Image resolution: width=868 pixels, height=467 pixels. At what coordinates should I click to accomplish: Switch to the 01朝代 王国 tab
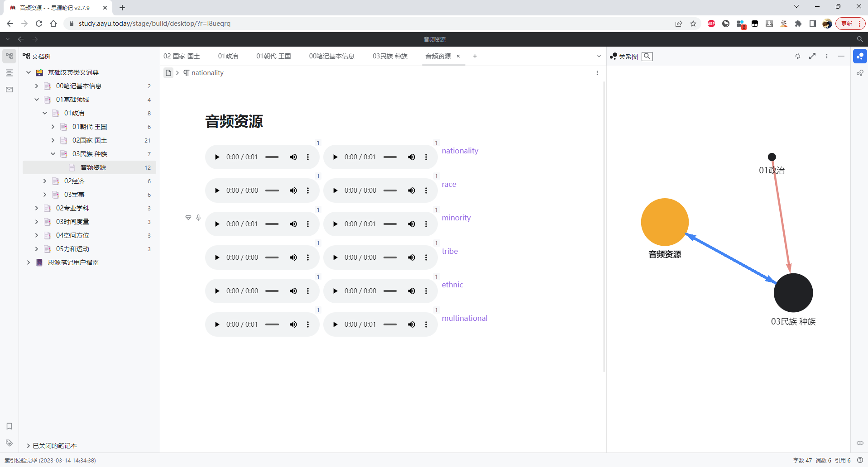pyautogui.click(x=273, y=56)
